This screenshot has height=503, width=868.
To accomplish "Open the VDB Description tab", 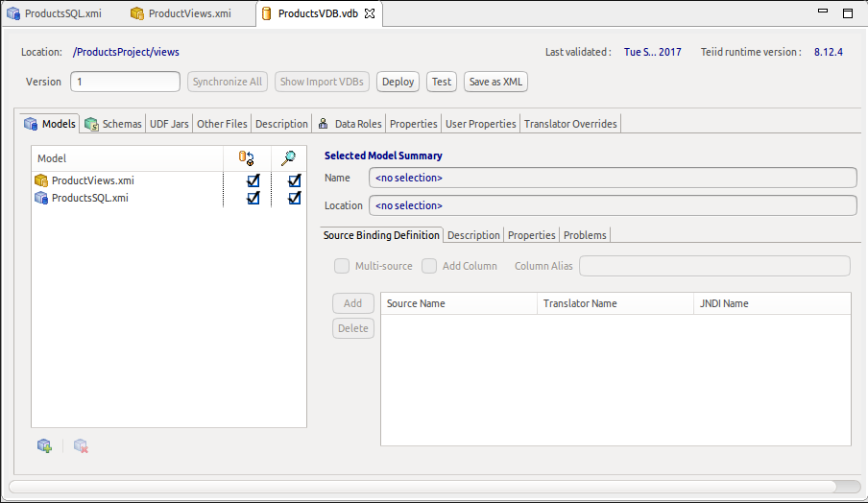I will 281,124.
